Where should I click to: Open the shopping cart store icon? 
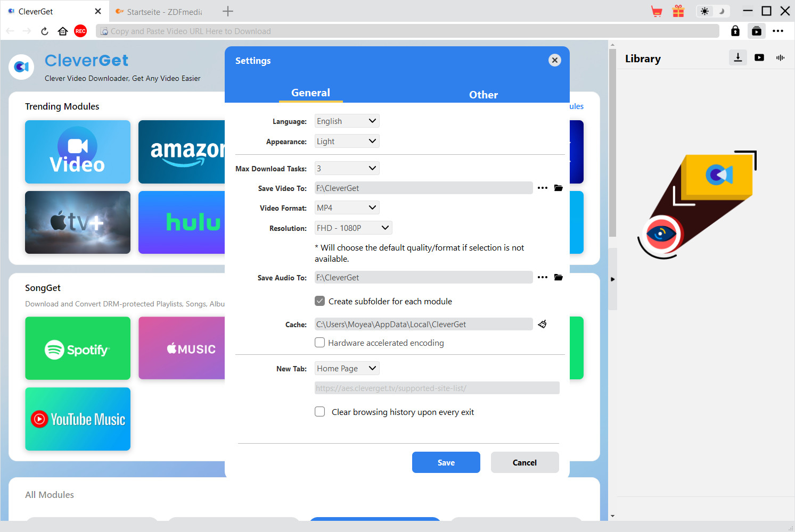pos(657,11)
